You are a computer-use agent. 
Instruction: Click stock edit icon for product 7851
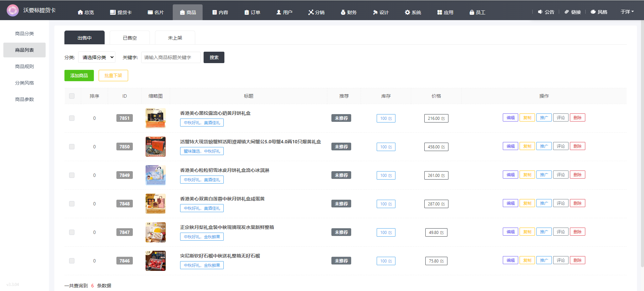click(x=390, y=119)
